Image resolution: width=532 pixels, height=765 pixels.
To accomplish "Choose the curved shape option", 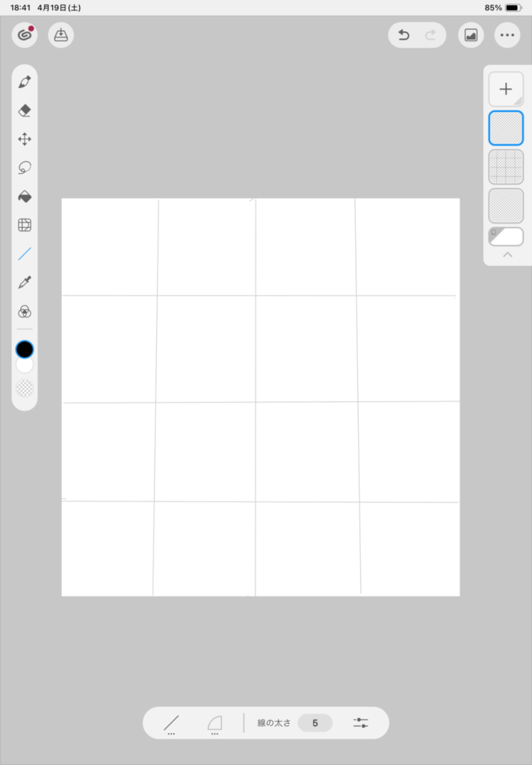I will (x=214, y=723).
